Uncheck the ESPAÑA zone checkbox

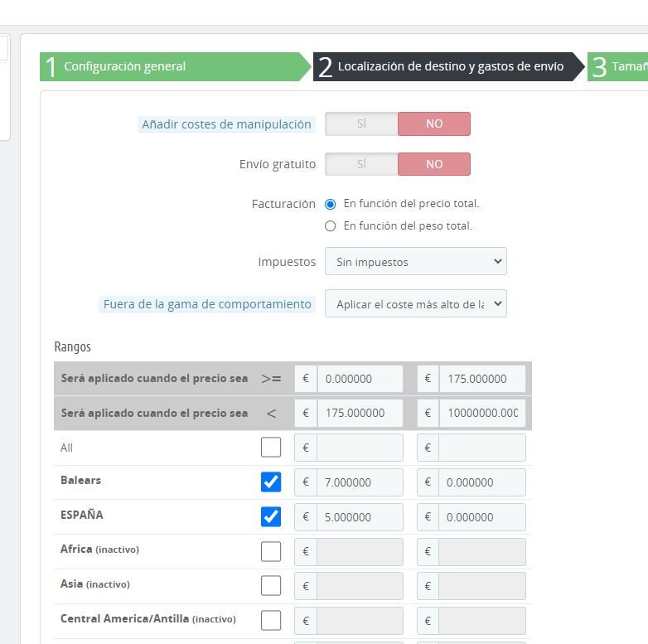271,516
